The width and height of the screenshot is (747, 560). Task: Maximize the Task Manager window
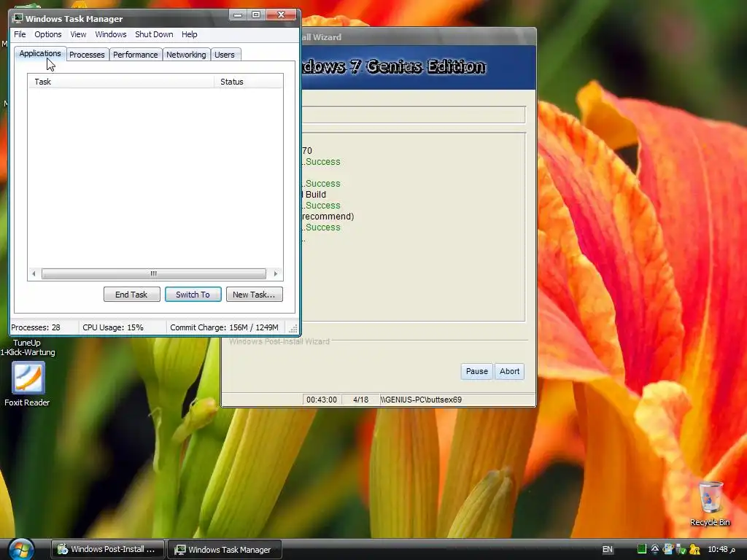[256, 15]
